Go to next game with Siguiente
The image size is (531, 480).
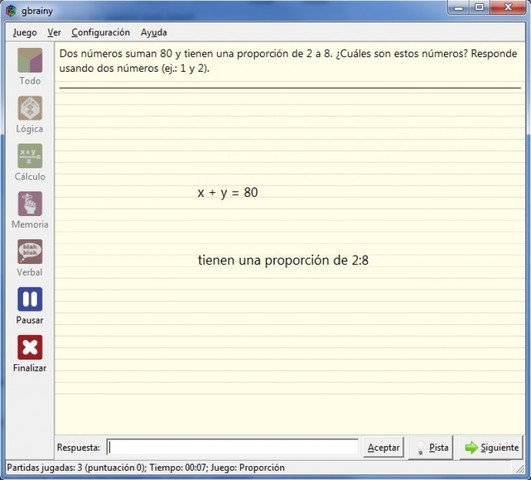tap(491, 447)
